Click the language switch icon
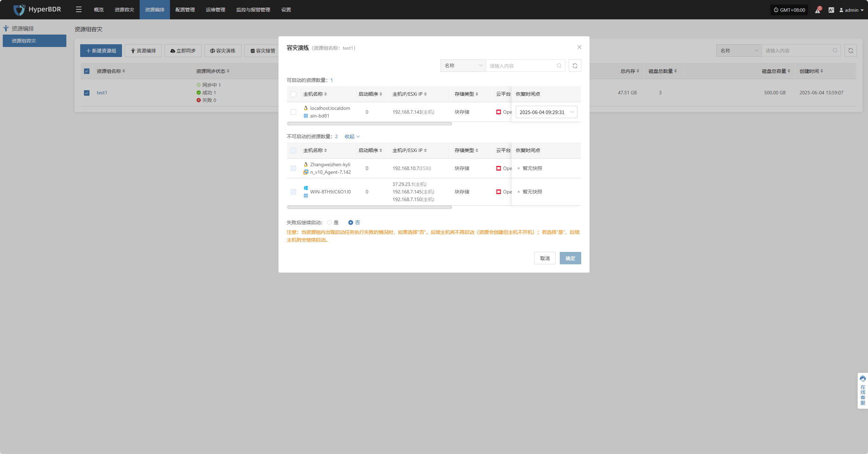Image resolution: width=868 pixels, height=454 pixels. click(831, 10)
